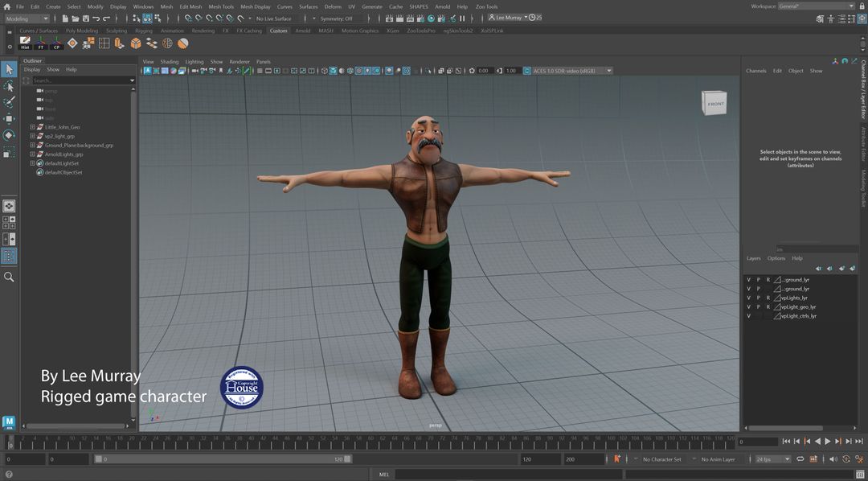Toggle visibility of vpLight_ctrls_lyr layer
The image size is (868, 481).
(x=748, y=315)
